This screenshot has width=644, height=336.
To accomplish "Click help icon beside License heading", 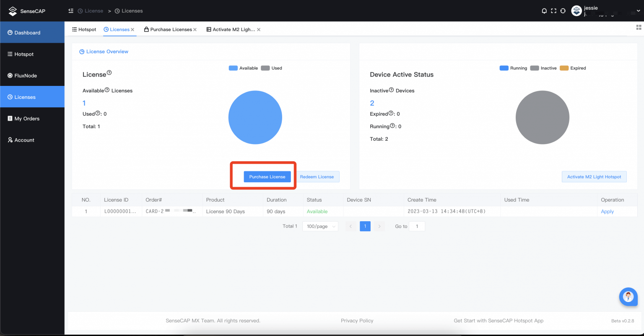I will point(109,73).
